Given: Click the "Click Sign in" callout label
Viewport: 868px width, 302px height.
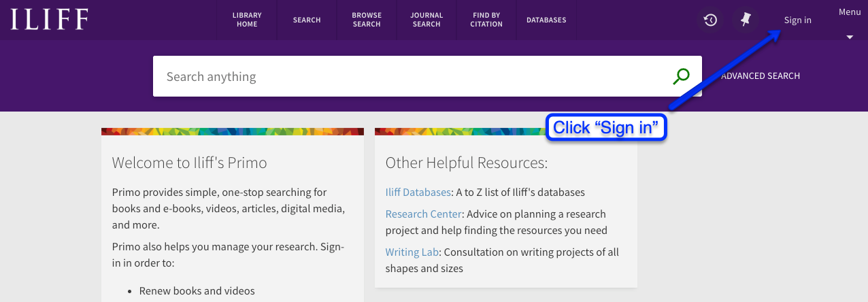Looking at the screenshot, I should [x=606, y=127].
